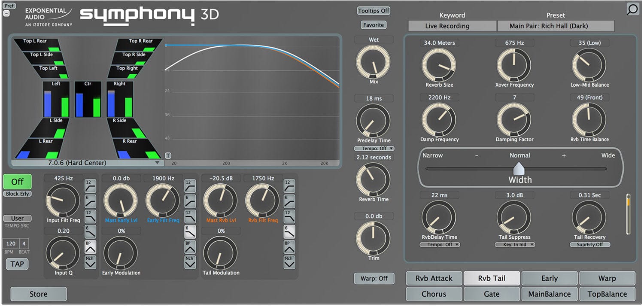Screen dimensions: 644x307
Task: Switch to the MainBalance tab
Action: [x=550, y=294]
